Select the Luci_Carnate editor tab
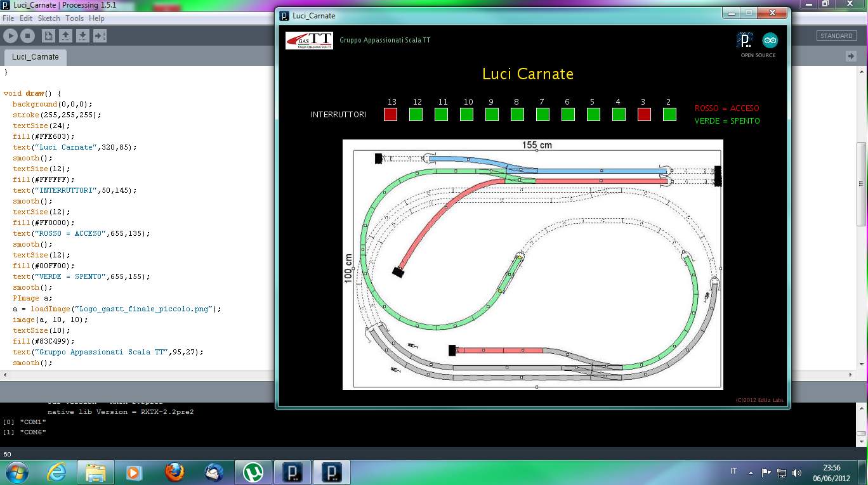Screen dimensions: 868x485 click(x=36, y=57)
